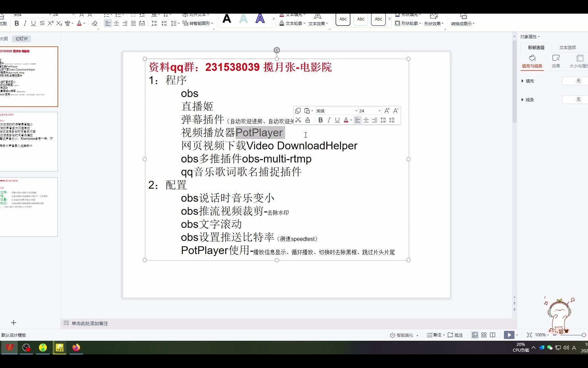Switch to the 幻灯片 panel tab

click(x=21, y=39)
